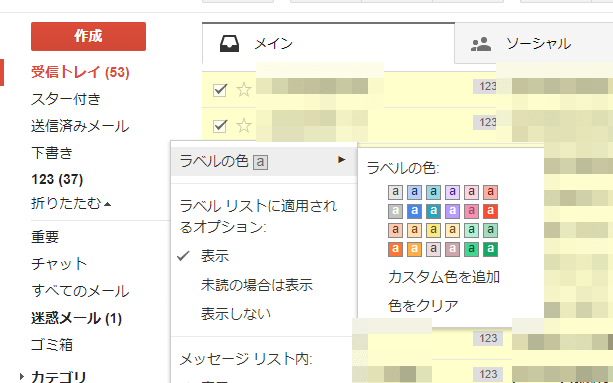The width and height of the screenshot is (613, 383).
Task: Pick the bright red label color swatch
Action: [x=490, y=211]
